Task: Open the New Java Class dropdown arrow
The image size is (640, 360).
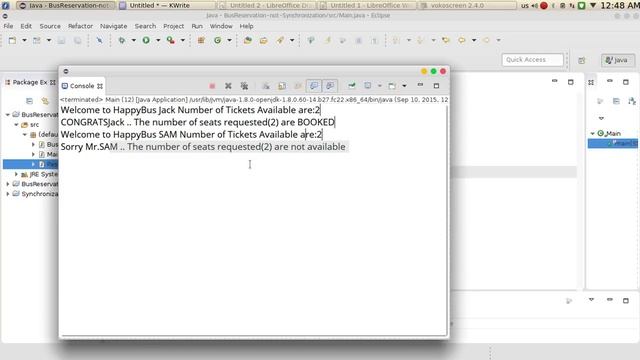Action: click(229, 40)
